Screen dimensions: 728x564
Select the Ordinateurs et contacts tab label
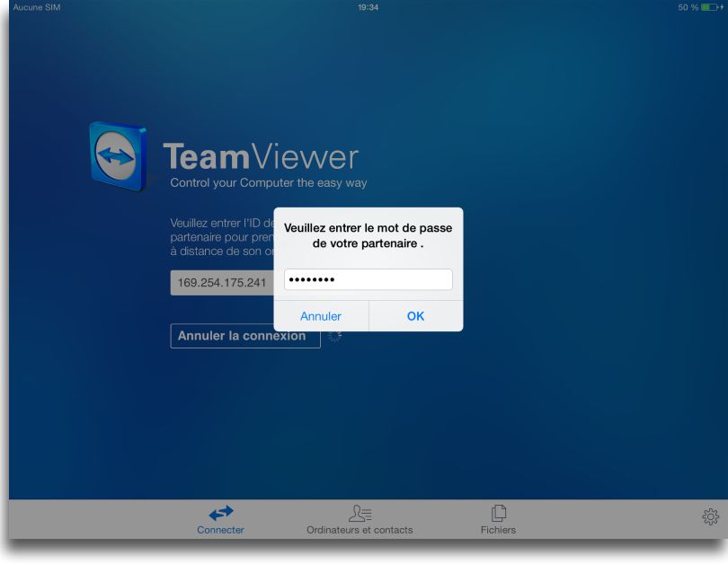[x=360, y=530]
